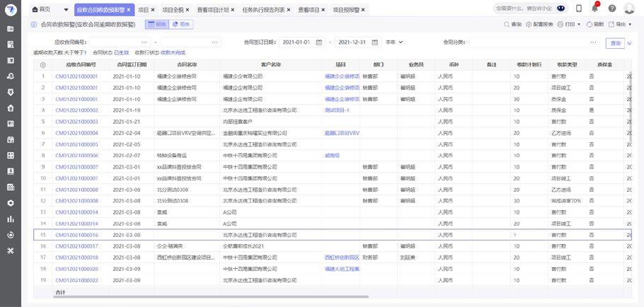The image size is (644, 307).
Task: Switch to 报表 table view
Action: (157, 24)
